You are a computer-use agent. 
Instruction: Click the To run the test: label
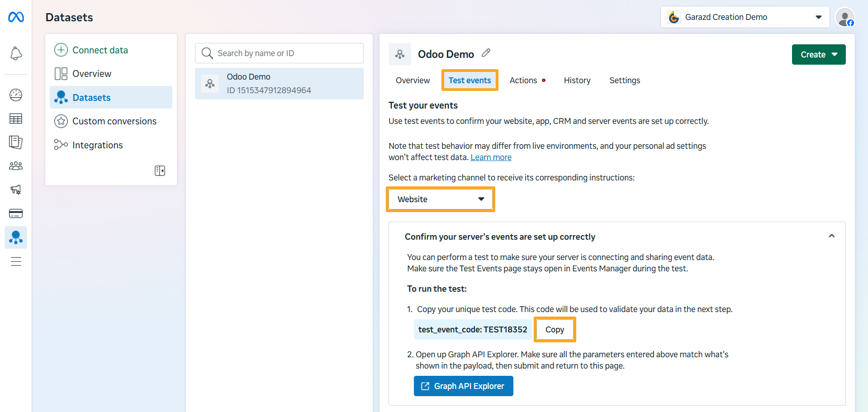[436, 289]
